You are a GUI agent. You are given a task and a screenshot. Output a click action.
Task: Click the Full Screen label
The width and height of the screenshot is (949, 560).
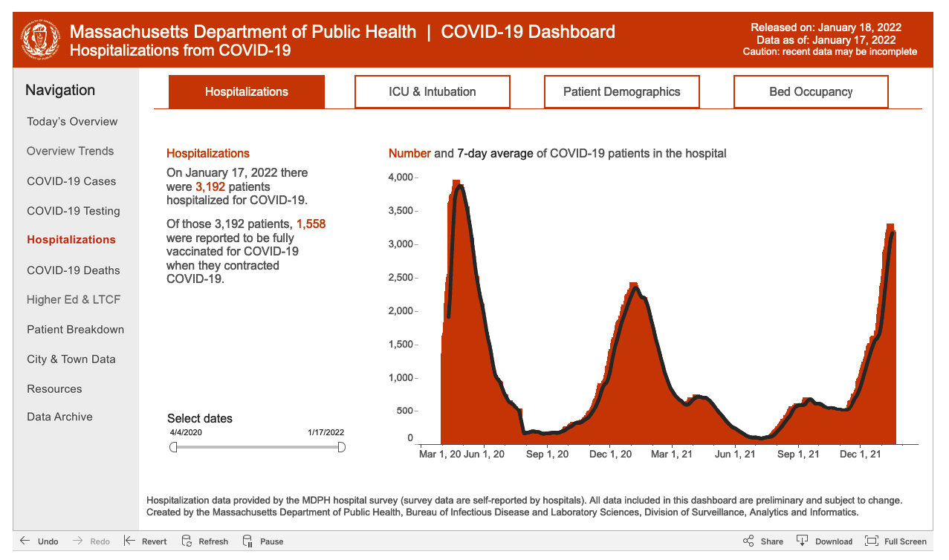906,541
